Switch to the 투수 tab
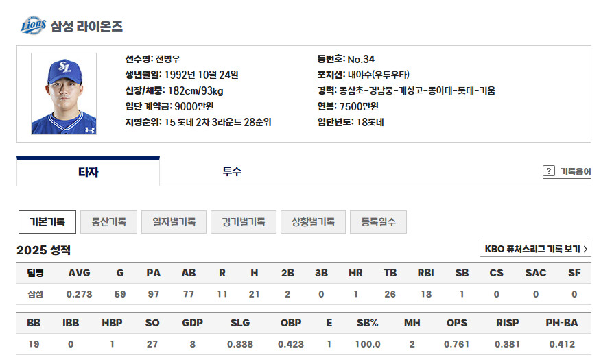 232,171
